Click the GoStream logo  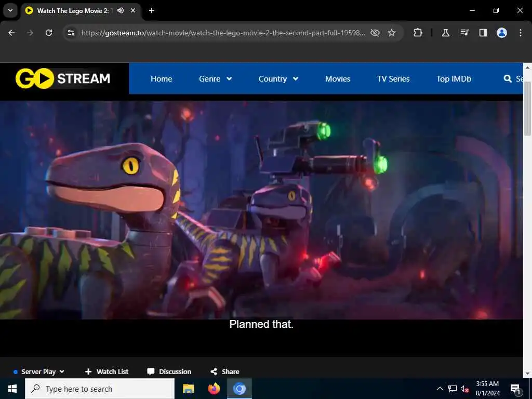click(63, 78)
